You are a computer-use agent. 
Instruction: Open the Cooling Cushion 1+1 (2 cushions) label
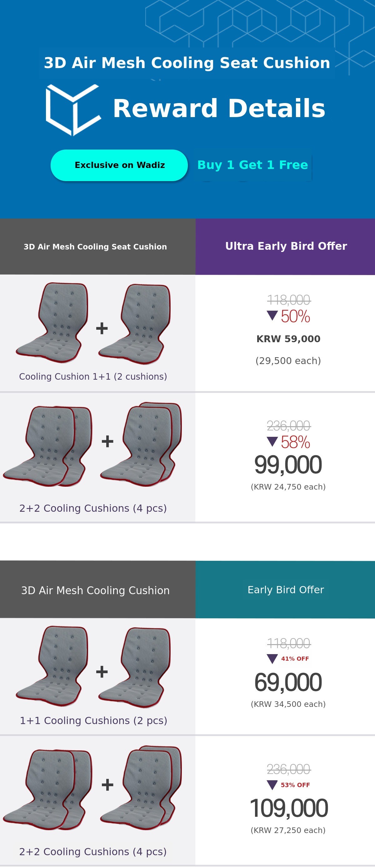tap(93, 376)
